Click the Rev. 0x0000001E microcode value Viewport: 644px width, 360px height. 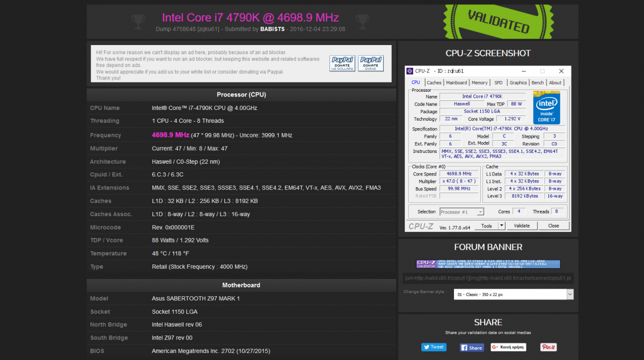coord(173,227)
